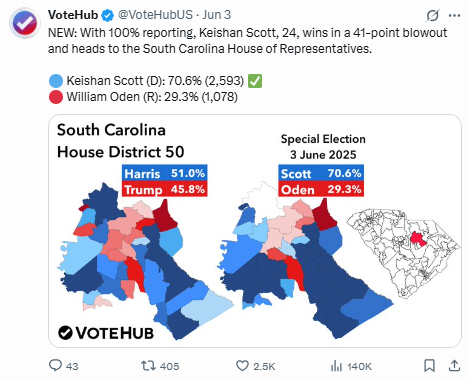Click the repost arrows icon
This screenshot has height=381, width=470.
click(148, 366)
